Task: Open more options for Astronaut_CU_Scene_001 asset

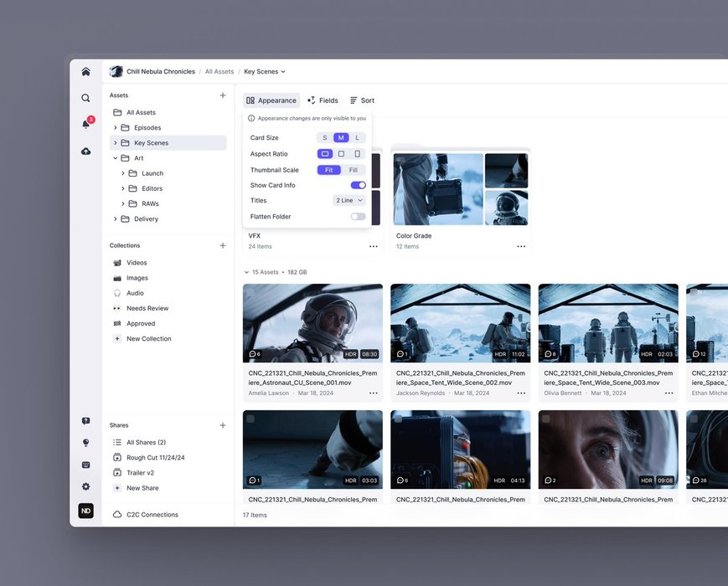Action: pyautogui.click(x=374, y=393)
